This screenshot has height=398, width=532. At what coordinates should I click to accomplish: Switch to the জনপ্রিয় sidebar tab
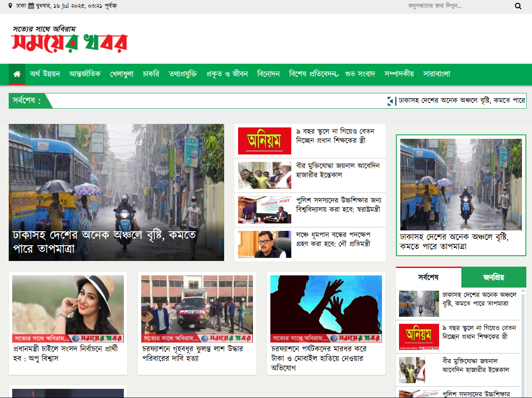pos(494,277)
